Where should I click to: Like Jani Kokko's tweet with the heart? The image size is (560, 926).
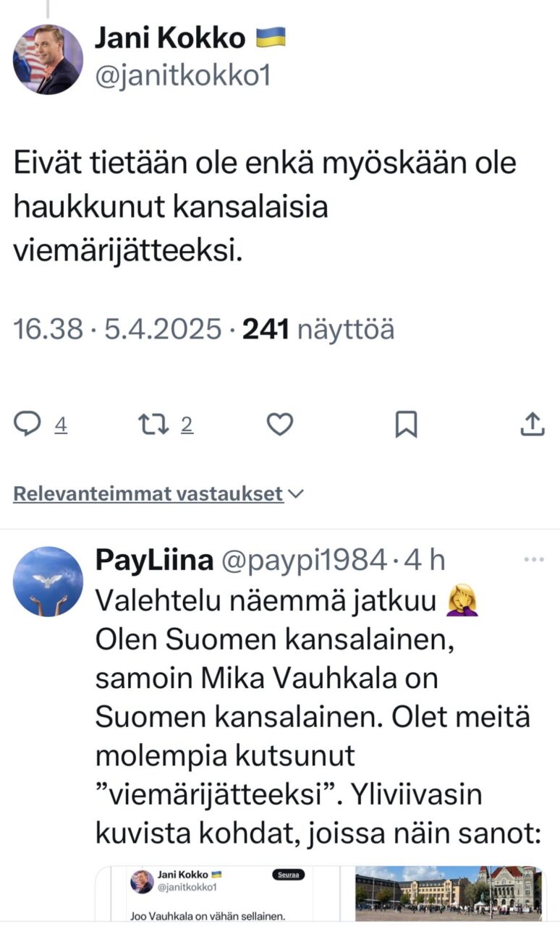point(279,425)
